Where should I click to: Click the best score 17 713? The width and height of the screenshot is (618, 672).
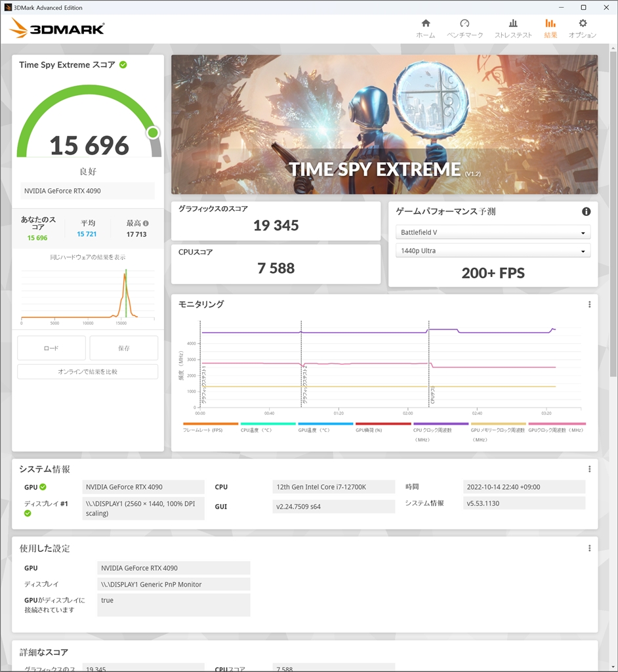click(x=136, y=234)
